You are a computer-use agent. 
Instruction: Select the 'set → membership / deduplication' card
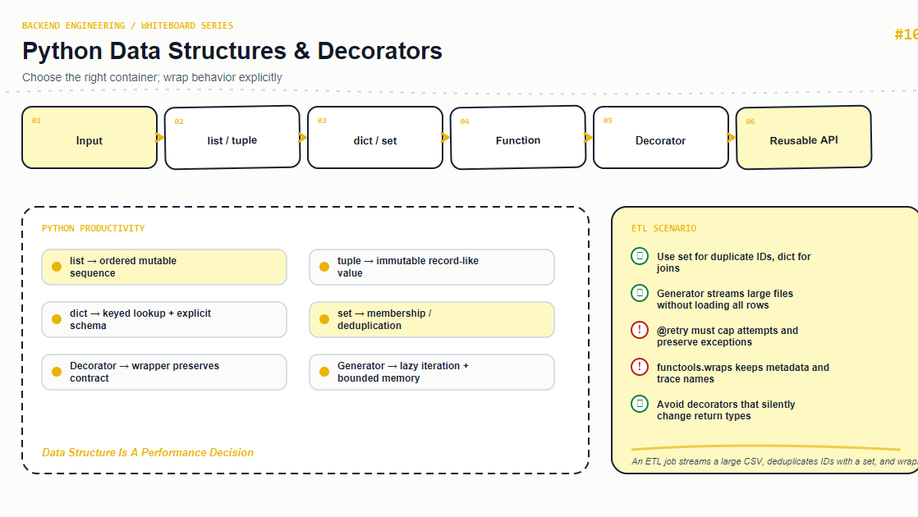tap(431, 319)
